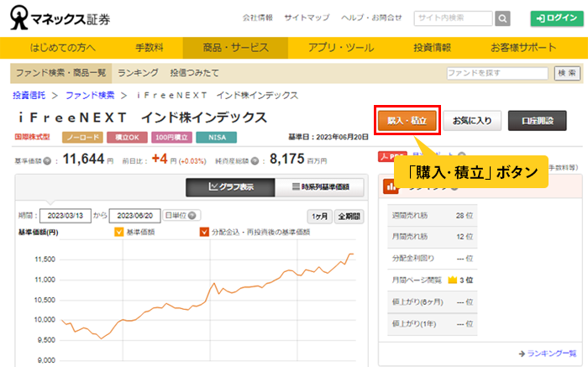The width and height of the screenshot is (588, 367).
Task: Follow the 投資信託 breadcrumb link
Action: (29, 95)
